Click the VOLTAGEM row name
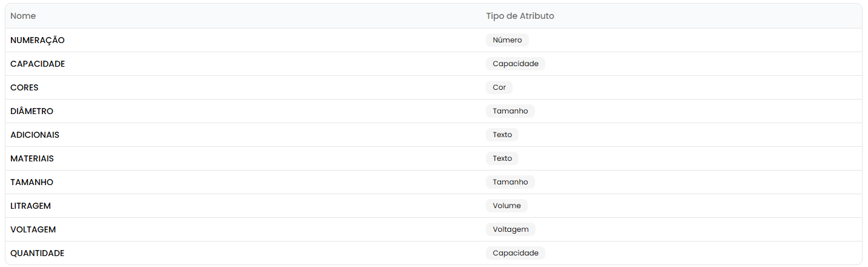This screenshot has height=267, width=868. click(33, 229)
